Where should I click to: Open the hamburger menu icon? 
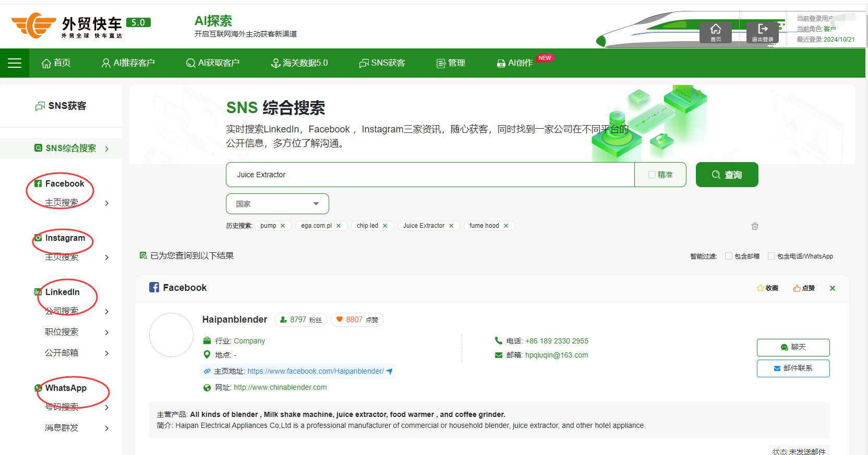pyautogui.click(x=15, y=63)
